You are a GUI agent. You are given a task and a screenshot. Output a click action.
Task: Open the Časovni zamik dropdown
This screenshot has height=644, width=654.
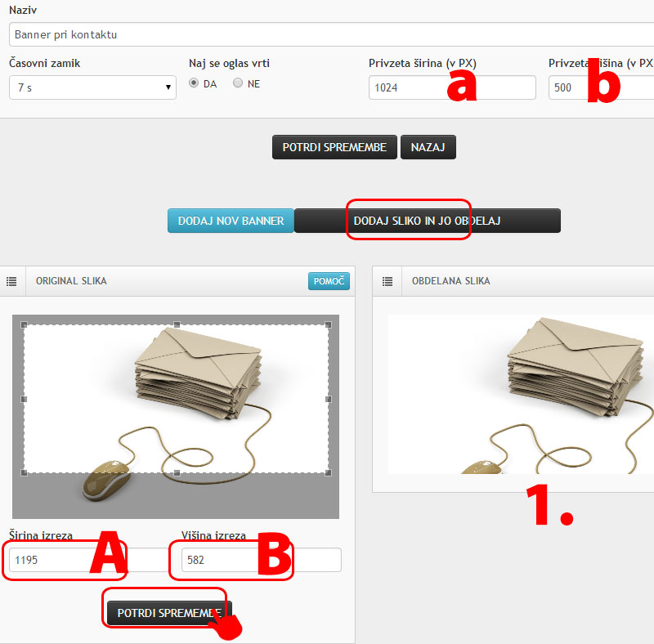point(92,87)
